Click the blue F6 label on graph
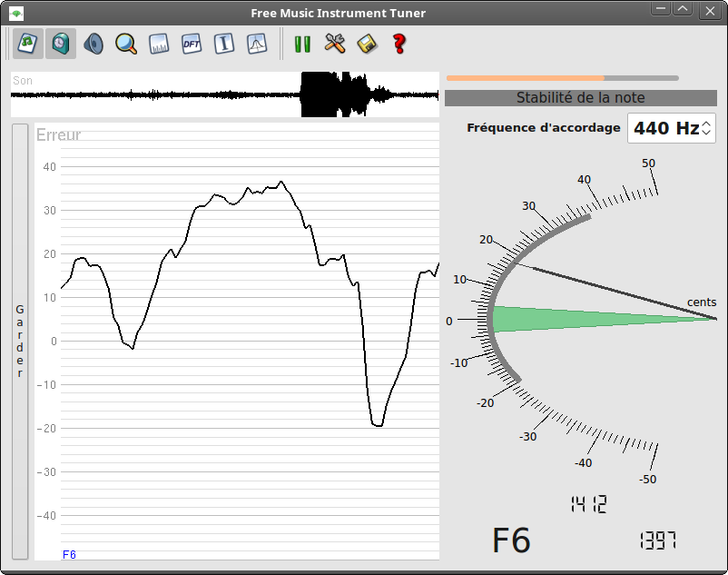This screenshot has height=575, width=728. (x=69, y=555)
